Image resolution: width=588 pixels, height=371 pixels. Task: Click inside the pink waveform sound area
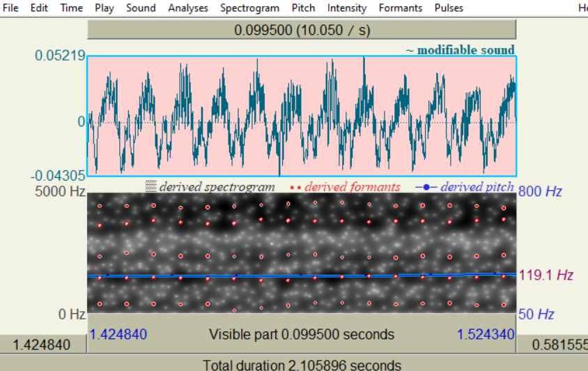[302, 116]
